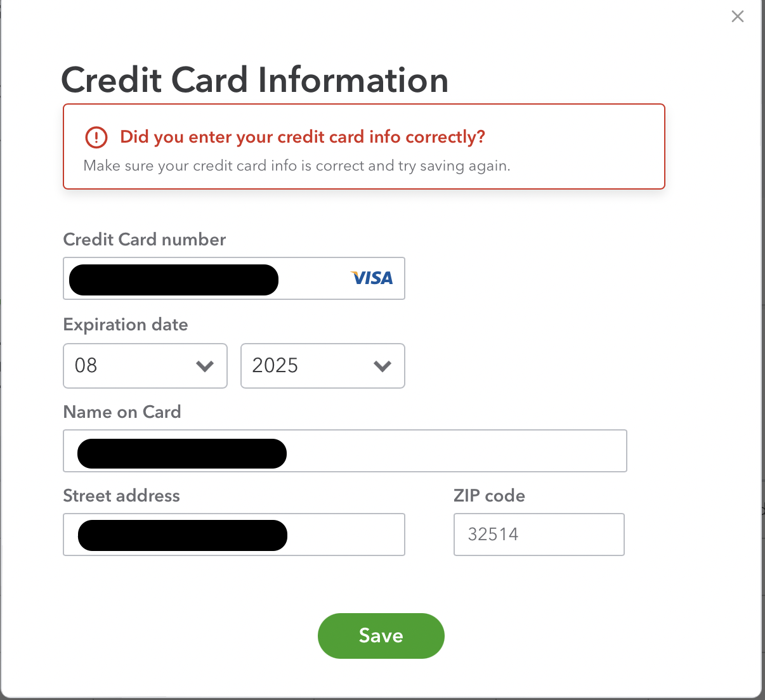Expand the expiration month chevron arrow
The image size is (765, 700).
coord(204,366)
